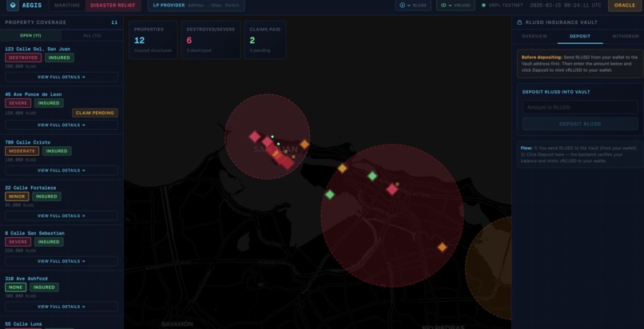Click the '789 Calle Cristo' address
The width and height of the screenshot is (644, 329).
(x=27, y=142)
